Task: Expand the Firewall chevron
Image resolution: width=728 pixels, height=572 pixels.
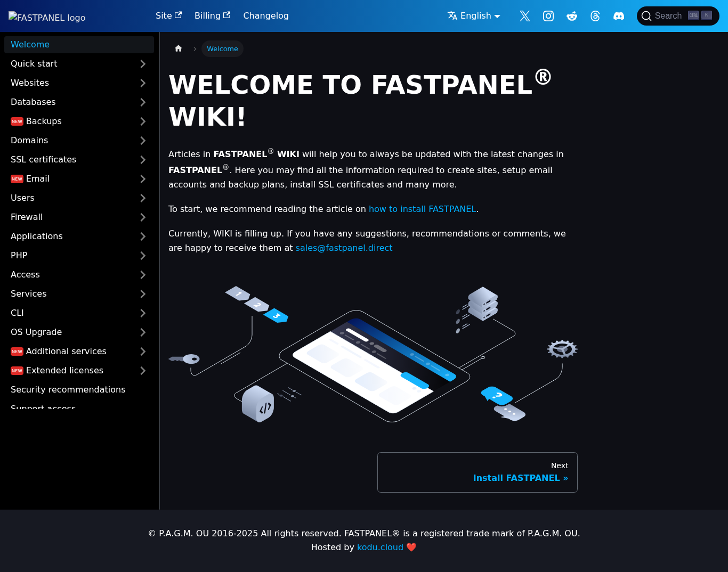Action: 143,217
